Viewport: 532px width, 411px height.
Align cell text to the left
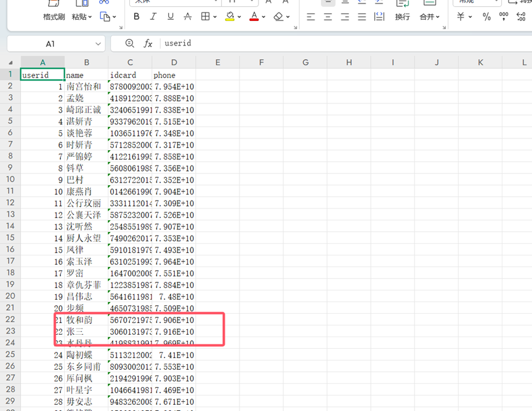(x=311, y=17)
